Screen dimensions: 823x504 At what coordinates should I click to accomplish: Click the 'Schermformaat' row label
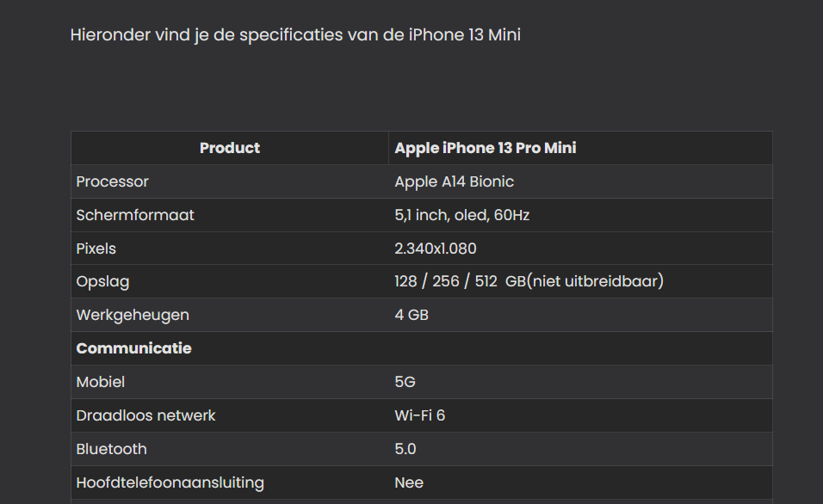(135, 215)
